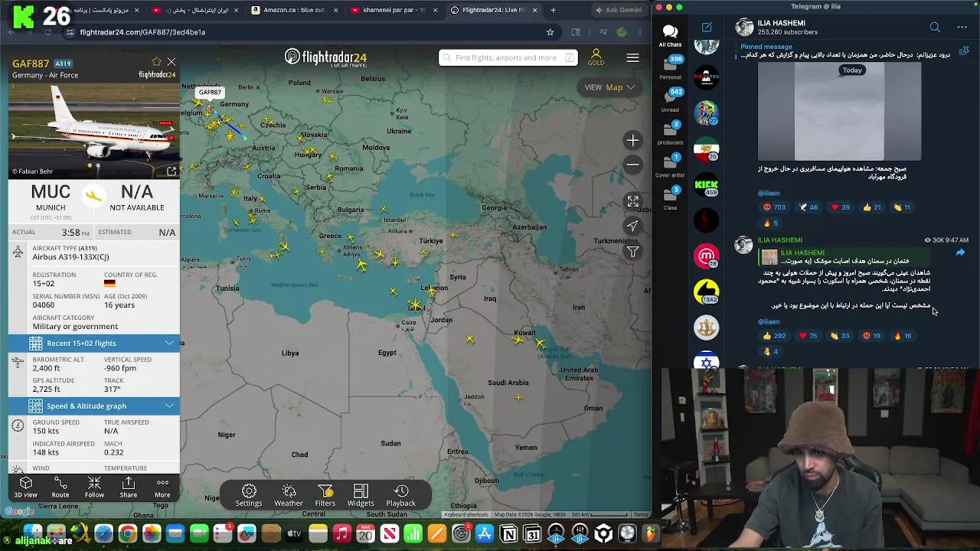Open the Unread folder in Telegram

tap(670, 100)
